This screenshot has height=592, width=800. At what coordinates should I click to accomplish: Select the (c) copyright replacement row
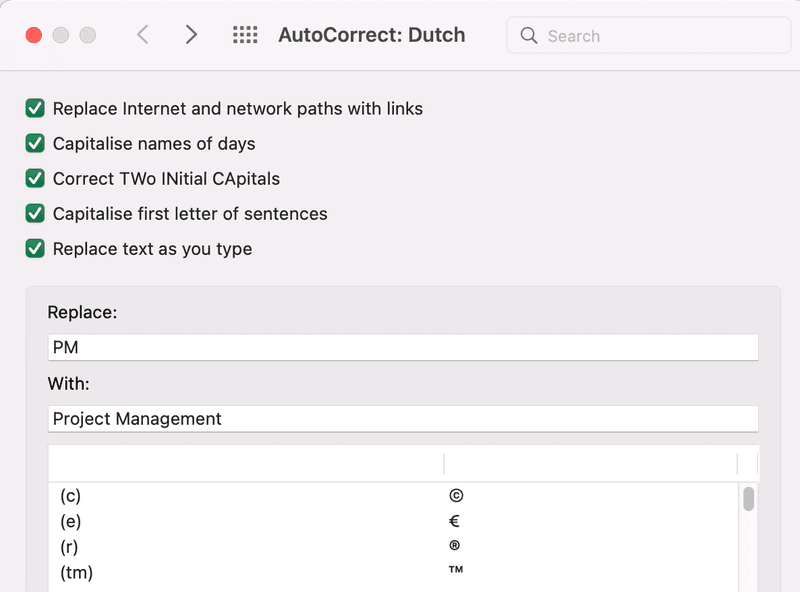[x=393, y=496]
